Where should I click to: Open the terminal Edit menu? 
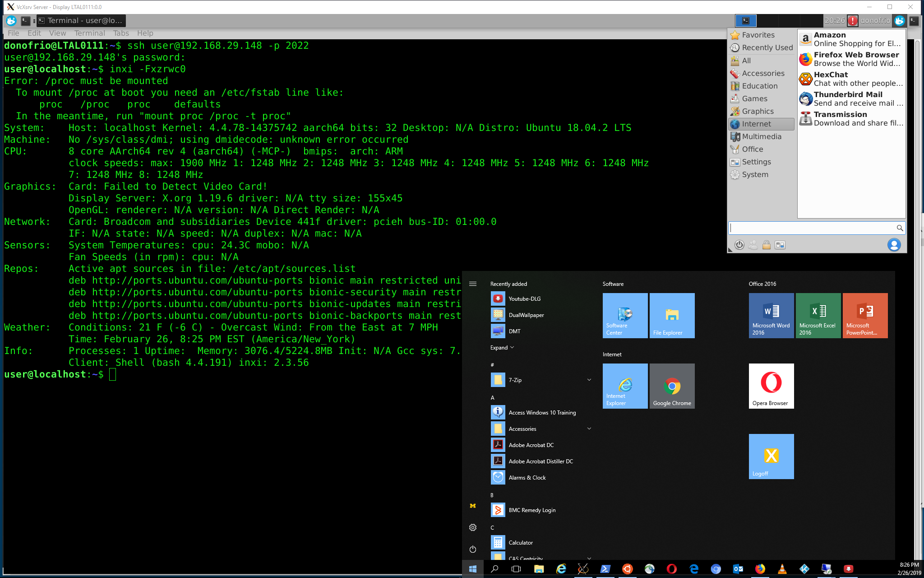pyautogui.click(x=34, y=33)
